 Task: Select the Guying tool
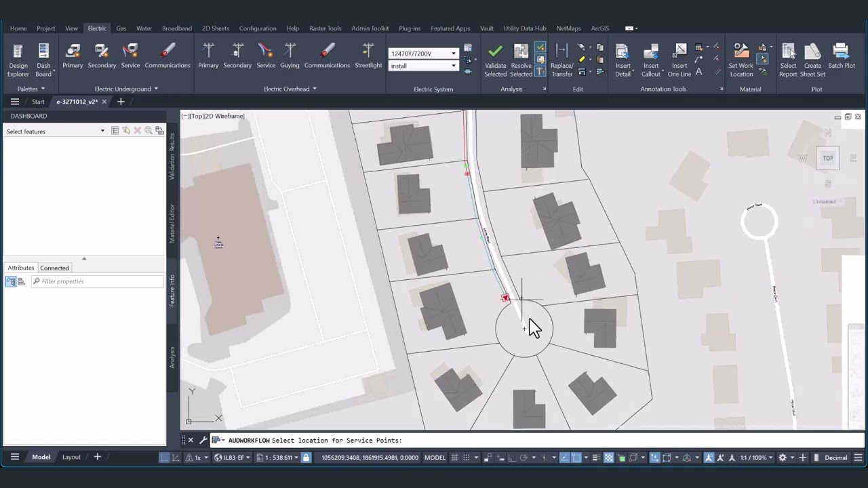tap(290, 56)
